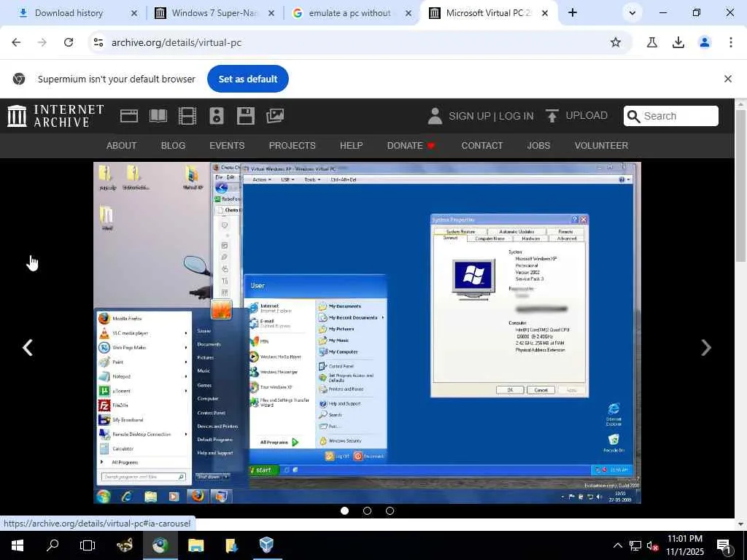Image resolution: width=747 pixels, height=560 pixels.
Task: Open the ABOUT menu item
Action: (x=122, y=146)
